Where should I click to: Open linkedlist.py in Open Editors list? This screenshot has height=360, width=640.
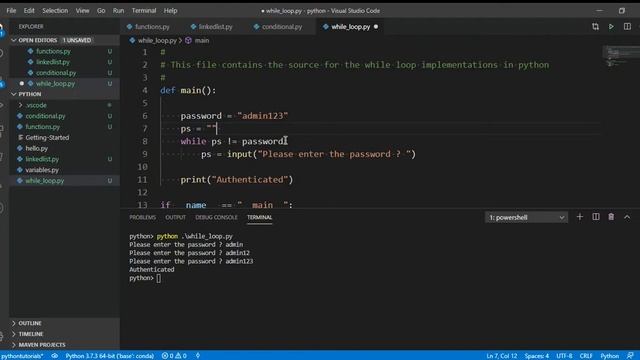53,62
